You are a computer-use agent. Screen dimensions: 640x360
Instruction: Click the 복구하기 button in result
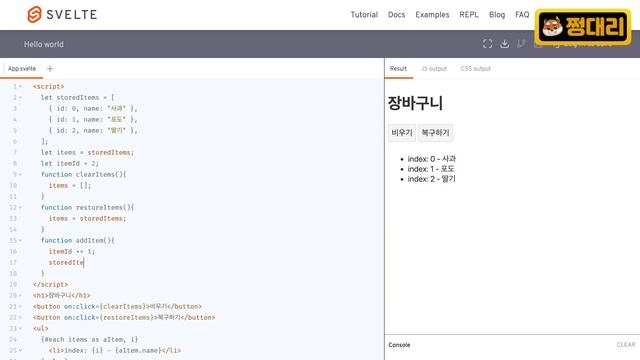tap(436, 133)
